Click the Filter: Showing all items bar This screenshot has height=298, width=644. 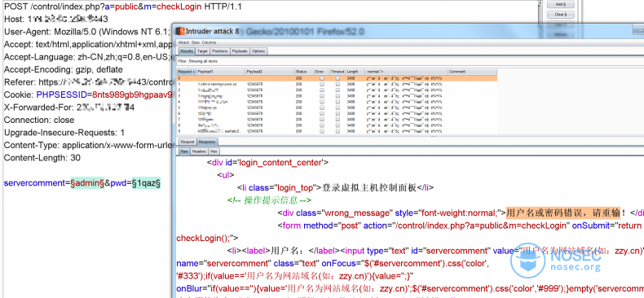click(x=409, y=61)
